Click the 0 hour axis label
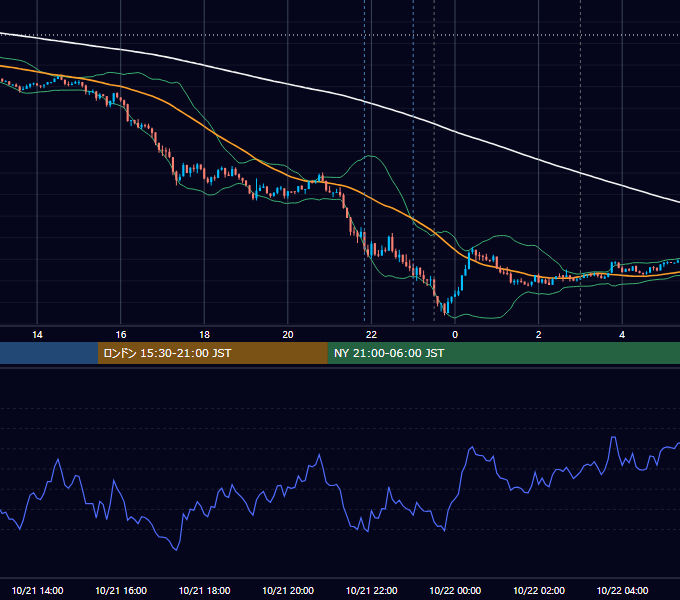680x600 pixels. point(455,335)
